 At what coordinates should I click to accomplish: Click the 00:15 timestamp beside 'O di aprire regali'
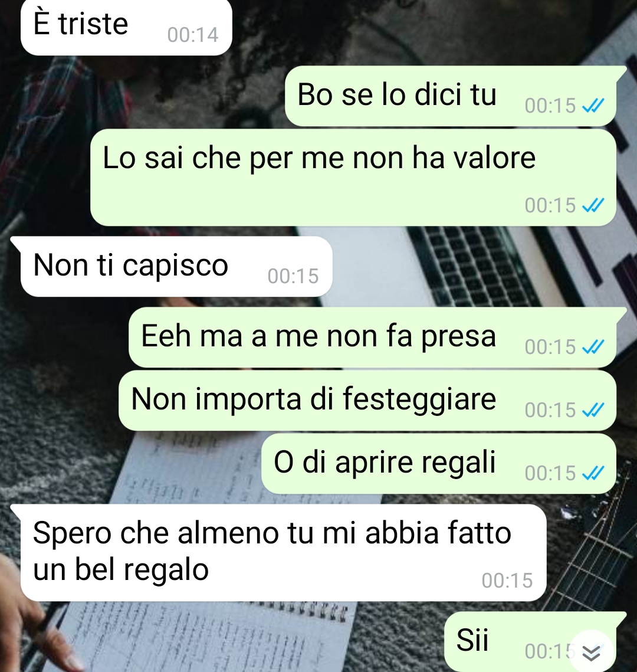(x=550, y=474)
